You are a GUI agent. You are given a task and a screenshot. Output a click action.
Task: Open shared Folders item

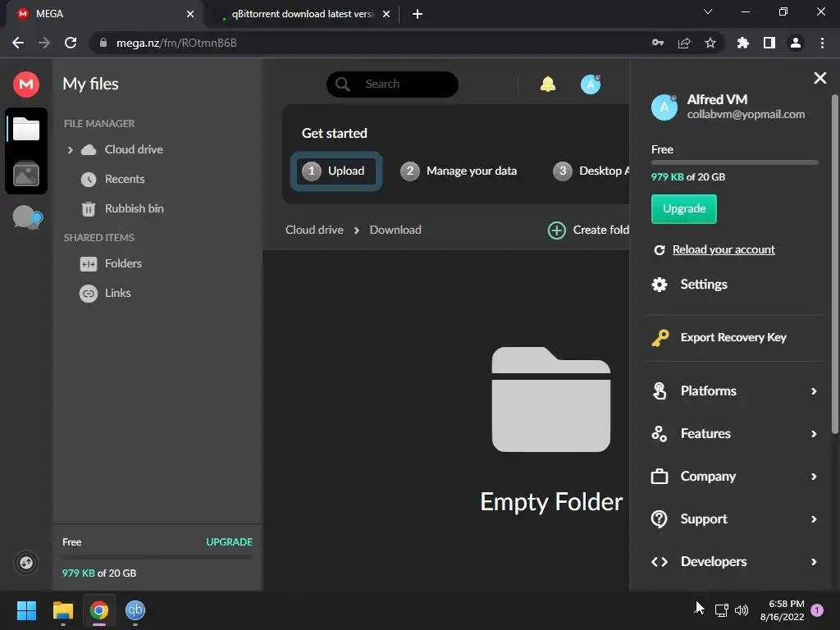pyautogui.click(x=123, y=263)
